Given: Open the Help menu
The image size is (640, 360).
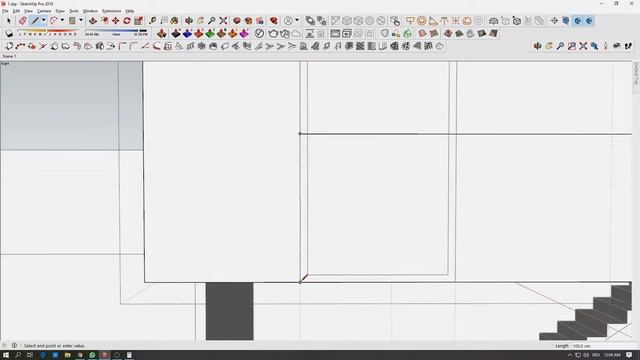Looking at the screenshot, I should tap(129, 11).
